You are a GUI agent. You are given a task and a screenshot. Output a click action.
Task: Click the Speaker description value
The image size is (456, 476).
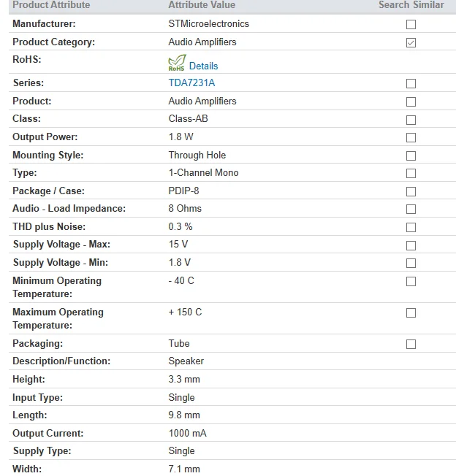(x=186, y=361)
